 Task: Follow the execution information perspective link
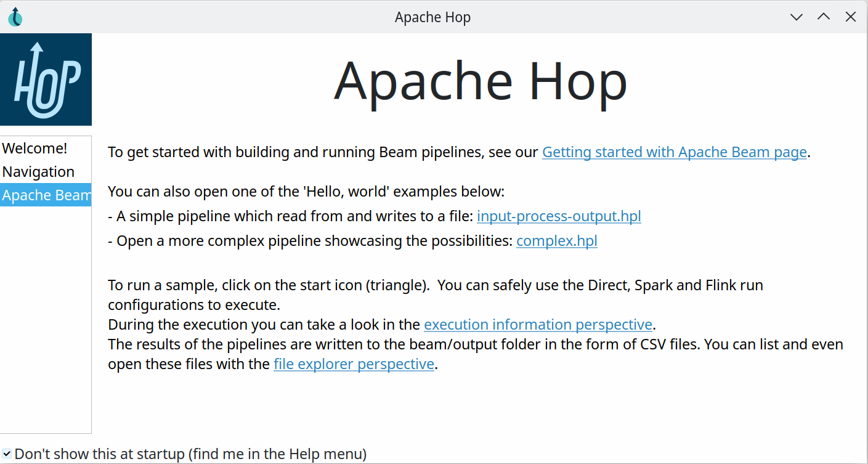538,324
